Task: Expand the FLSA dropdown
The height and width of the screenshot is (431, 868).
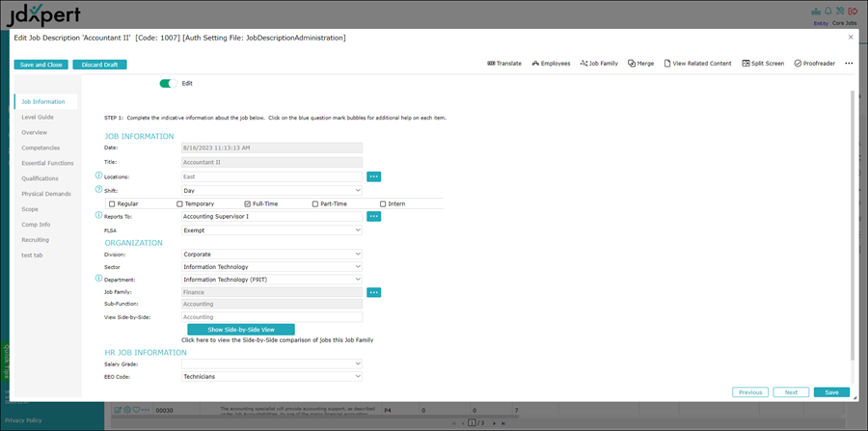Action: [x=271, y=230]
